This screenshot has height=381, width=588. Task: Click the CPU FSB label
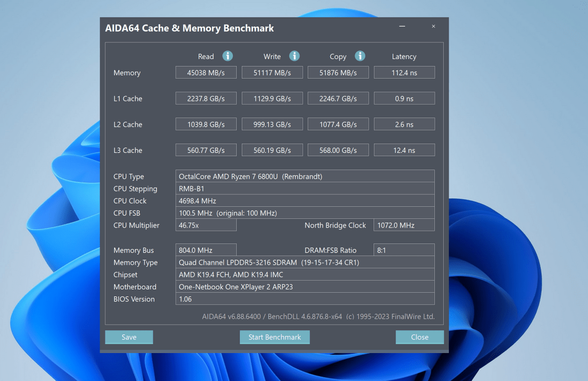[x=127, y=213]
